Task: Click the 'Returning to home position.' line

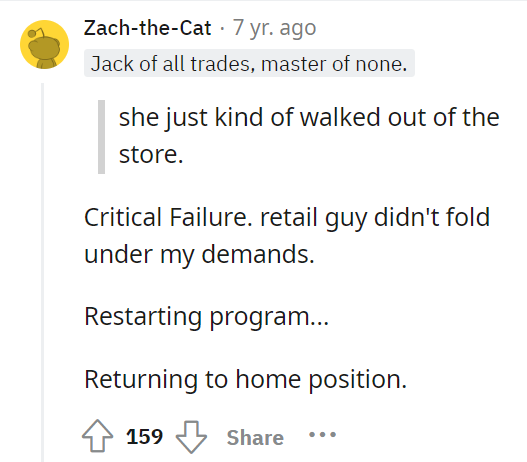Action: click(245, 380)
